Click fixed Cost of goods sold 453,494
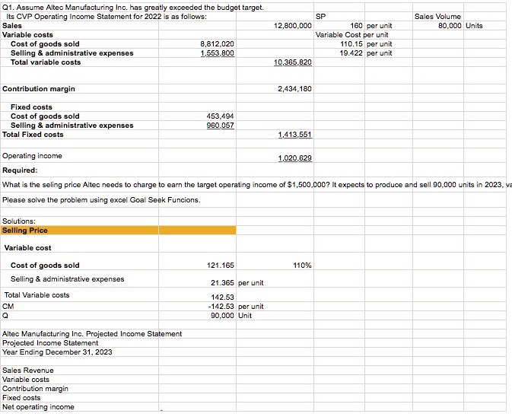This screenshot has width=512, height=420. pyautogui.click(x=198, y=116)
